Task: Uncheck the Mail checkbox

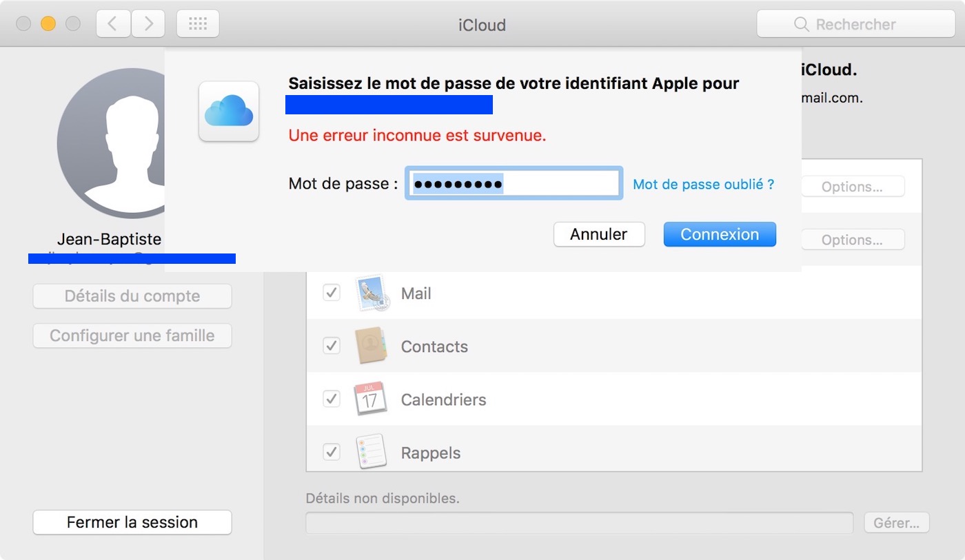Action: [x=332, y=293]
